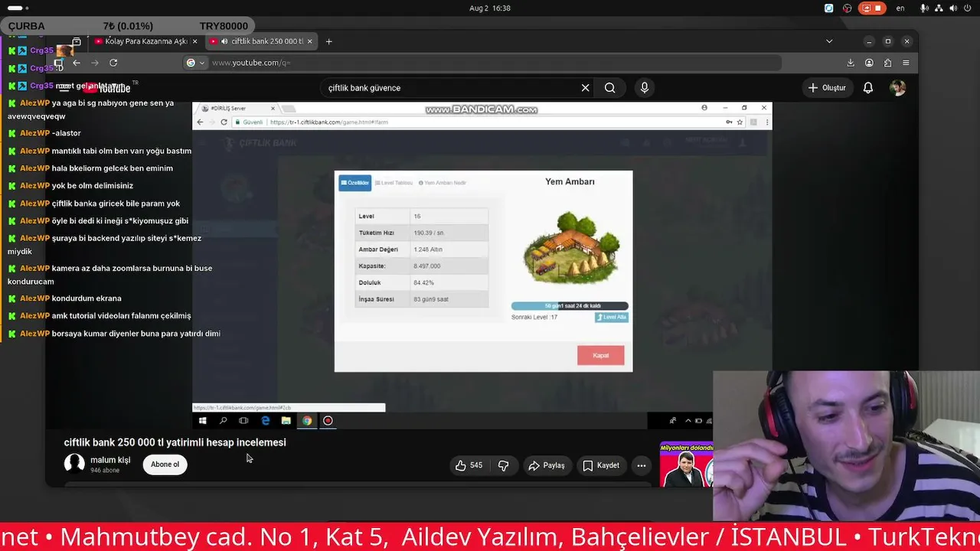Open the system clock 'Aug 2 16:38'

pyautogui.click(x=490, y=8)
